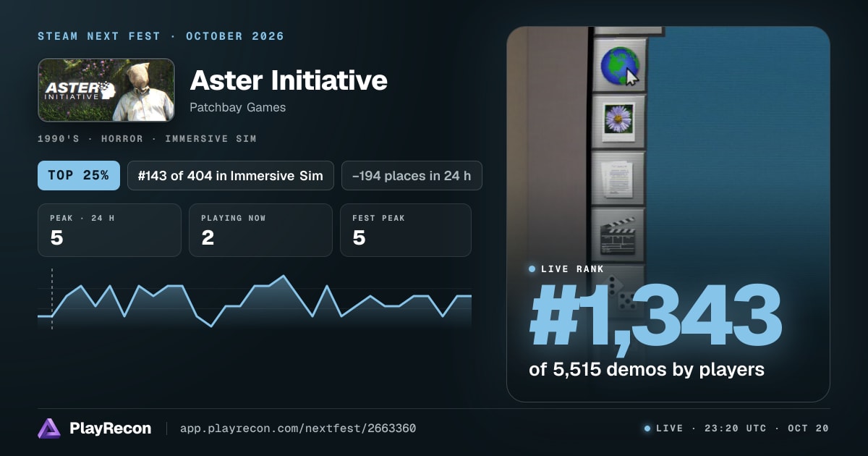Click the STEAM NEXT FEST · OCTOBER 2026 header

point(161,36)
